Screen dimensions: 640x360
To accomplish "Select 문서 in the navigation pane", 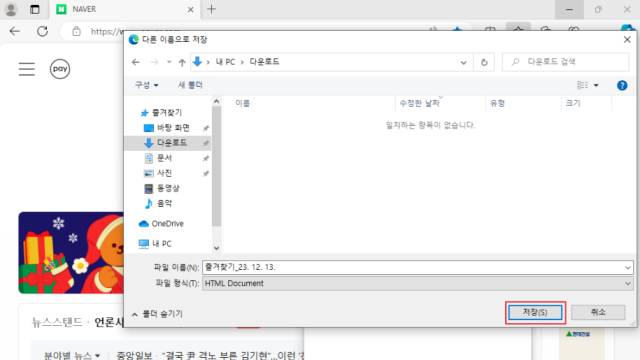I will tap(159, 158).
